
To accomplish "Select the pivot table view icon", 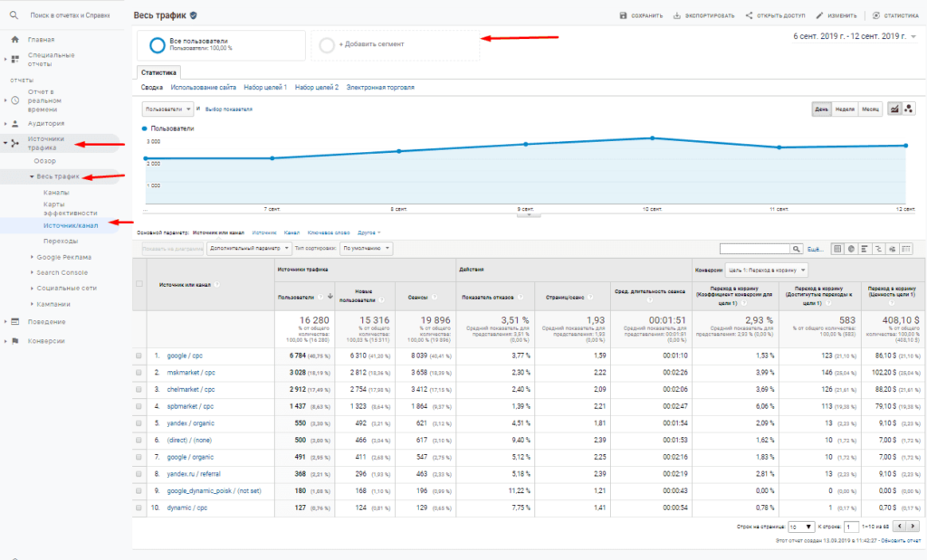I will click(905, 249).
